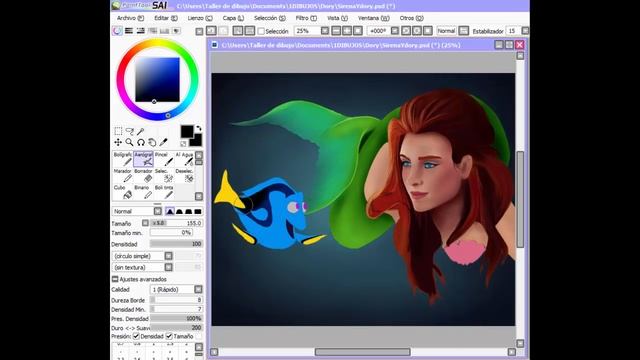The width and height of the screenshot is (640, 360).
Task: Toggle the color mixer panel icon
Action: tap(153, 31)
